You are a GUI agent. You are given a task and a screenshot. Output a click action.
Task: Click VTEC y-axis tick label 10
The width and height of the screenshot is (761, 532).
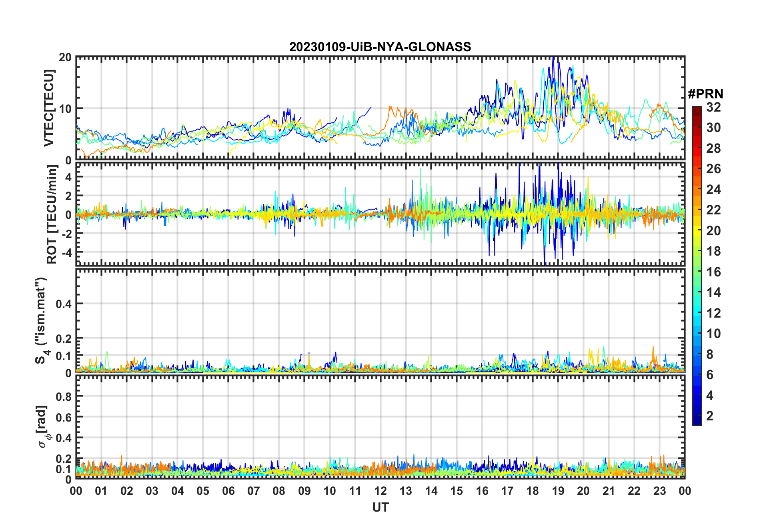click(x=65, y=109)
